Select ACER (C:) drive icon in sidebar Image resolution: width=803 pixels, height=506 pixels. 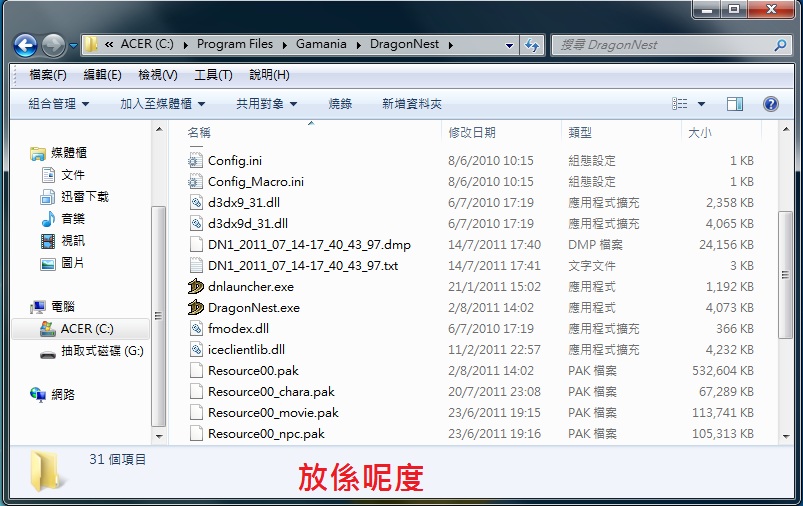[48, 329]
